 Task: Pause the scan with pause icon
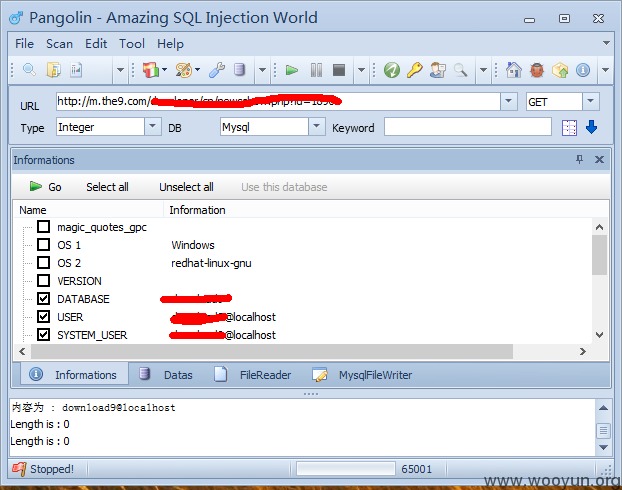pyautogui.click(x=316, y=70)
